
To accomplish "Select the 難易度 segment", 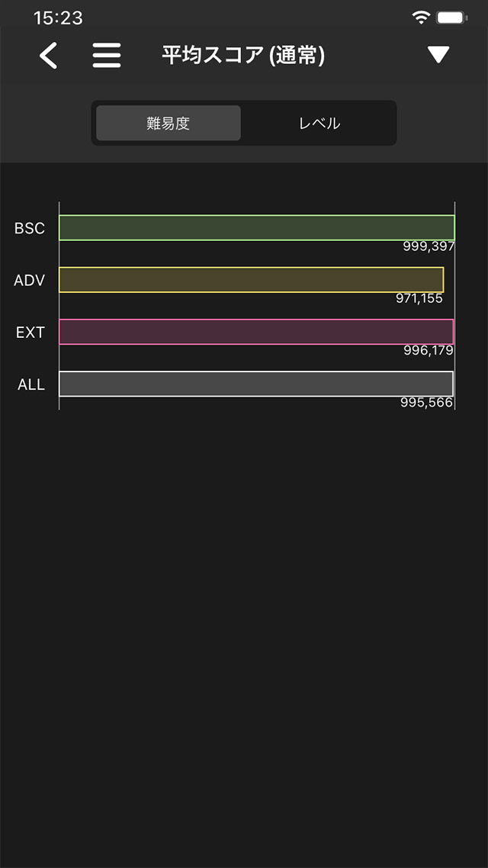I will tap(169, 124).
